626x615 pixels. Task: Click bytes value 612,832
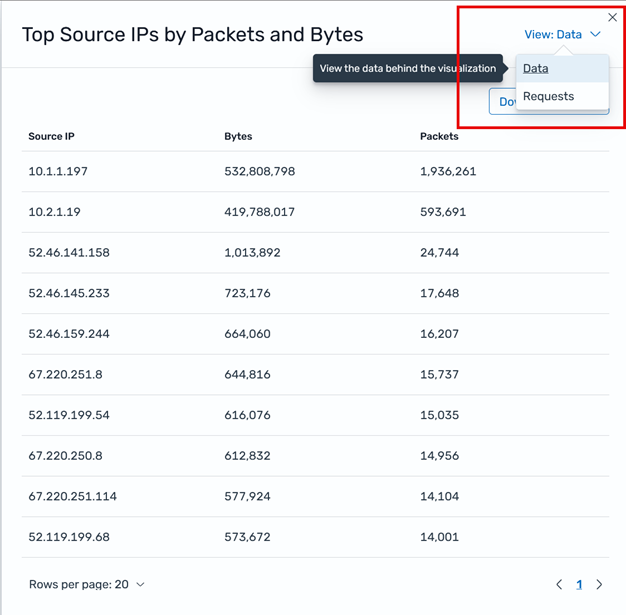click(x=247, y=456)
